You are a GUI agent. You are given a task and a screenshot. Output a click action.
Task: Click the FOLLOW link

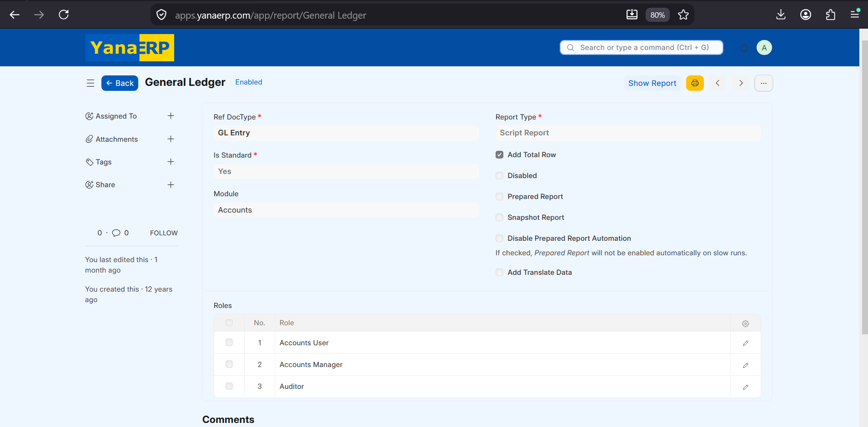click(x=164, y=233)
